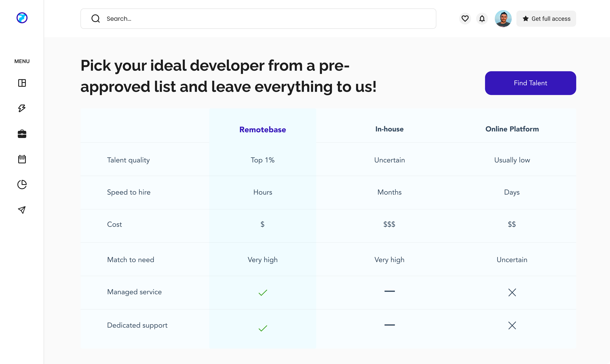This screenshot has width=610, height=364.
Task: Open favorites with the heart icon
Action: point(465,19)
